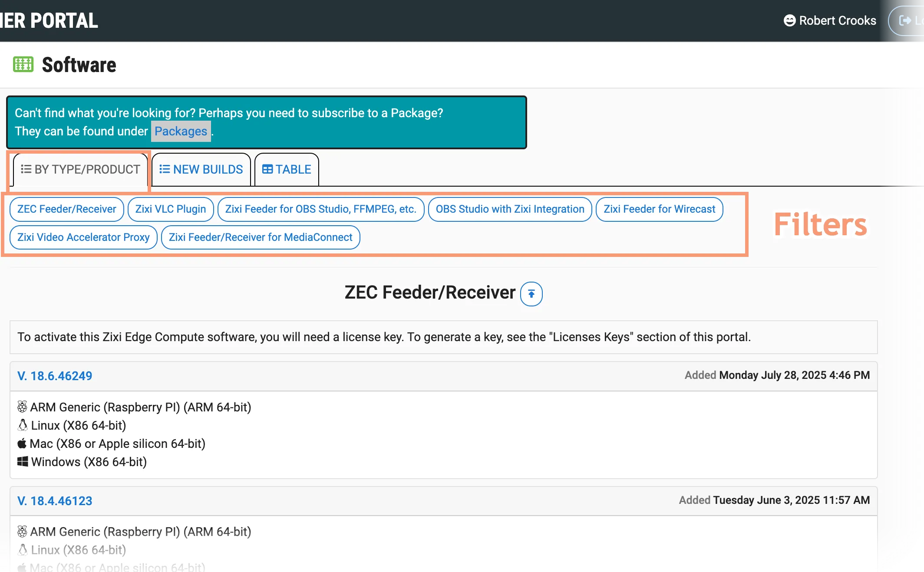This screenshot has height=572, width=924.
Task: Download ARM Generic (Raspberry PI) build for 18.4.46123
Action: click(x=141, y=532)
